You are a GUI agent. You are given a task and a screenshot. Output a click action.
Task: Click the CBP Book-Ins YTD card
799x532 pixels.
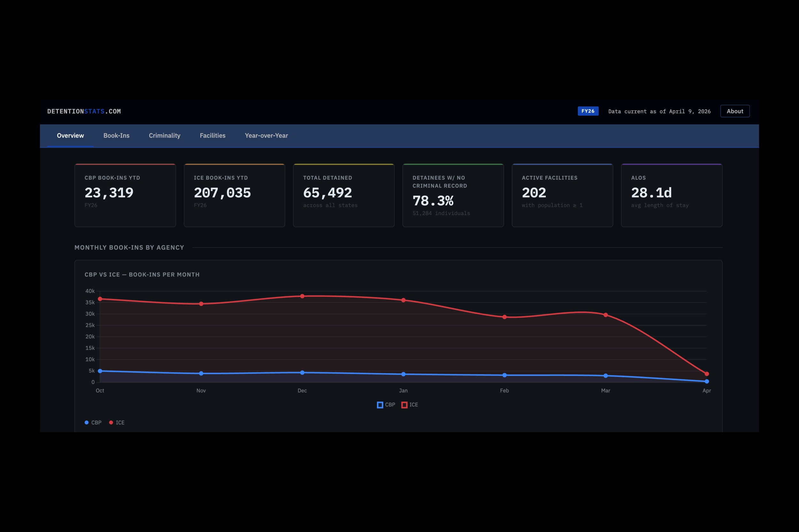pos(125,195)
